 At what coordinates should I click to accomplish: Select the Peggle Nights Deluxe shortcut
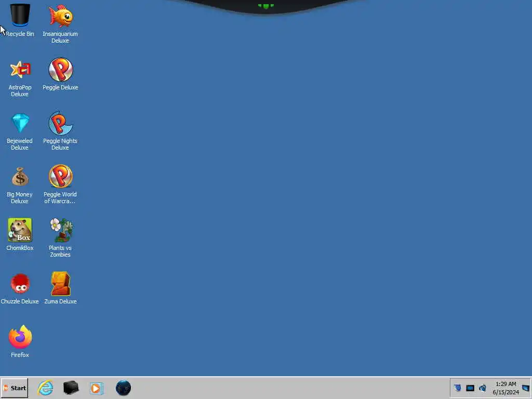click(x=60, y=131)
